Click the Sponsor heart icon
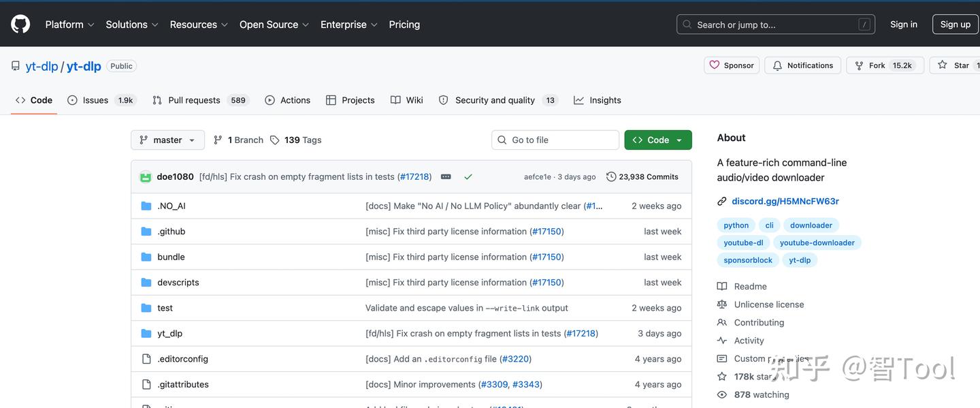980x408 pixels. click(715, 65)
